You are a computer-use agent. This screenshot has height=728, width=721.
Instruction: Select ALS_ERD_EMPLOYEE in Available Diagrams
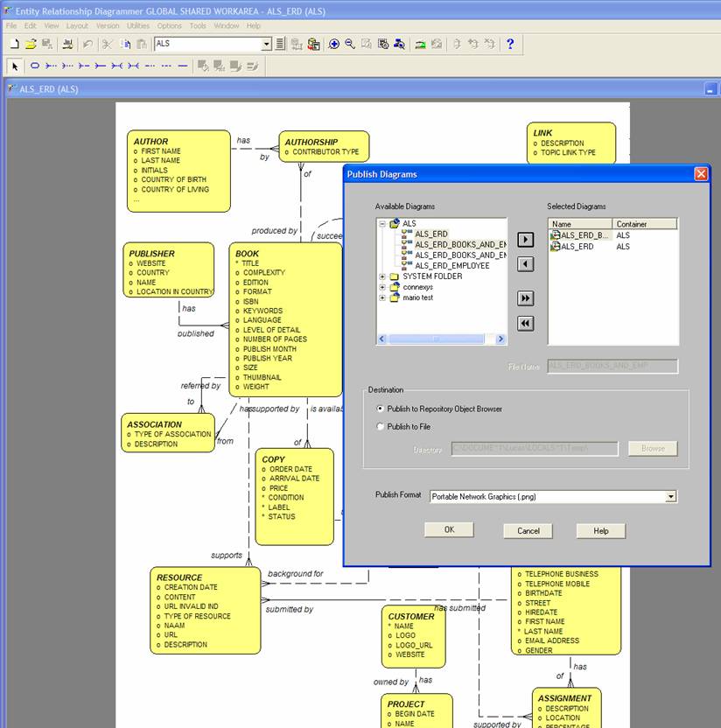point(451,265)
